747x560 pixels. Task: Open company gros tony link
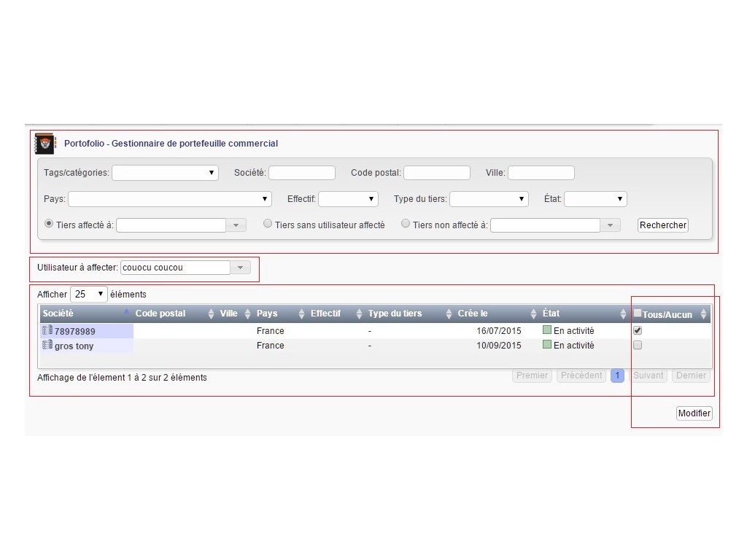coord(74,346)
